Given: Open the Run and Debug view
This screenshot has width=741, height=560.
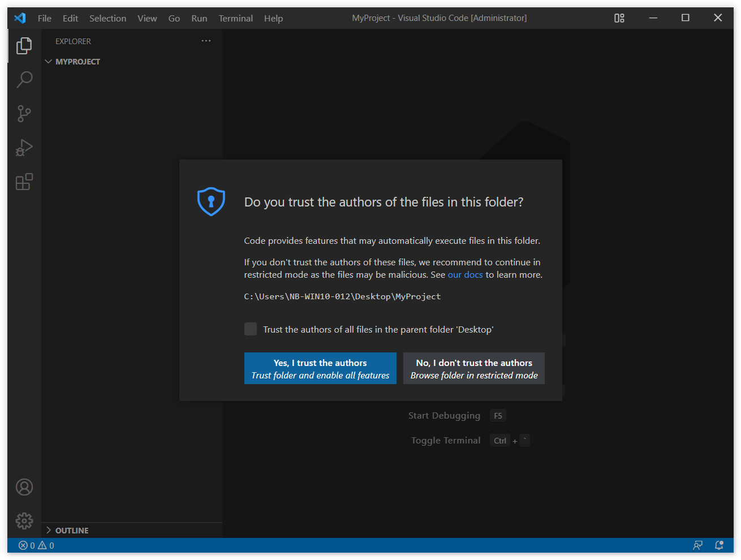Looking at the screenshot, I should pos(24,148).
